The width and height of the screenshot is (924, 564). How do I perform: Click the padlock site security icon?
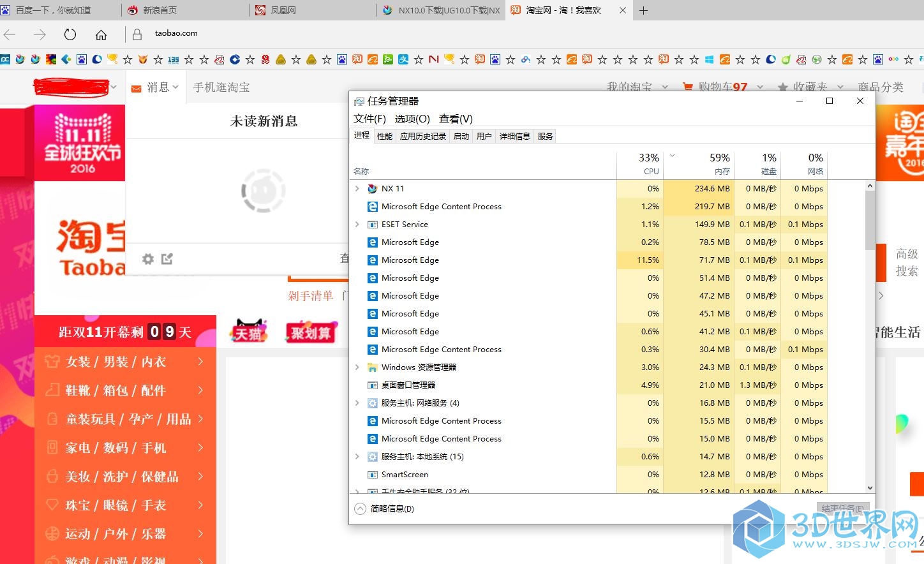point(137,34)
